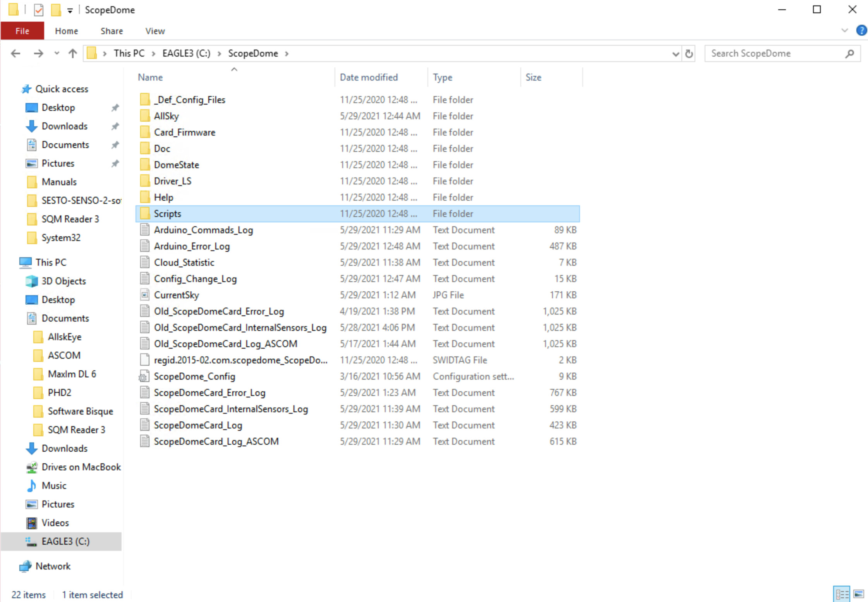The width and height of the screenshot is (868, 602).
Task: Select Cloud_Statistic text file icon
Action: click(145, 262)
